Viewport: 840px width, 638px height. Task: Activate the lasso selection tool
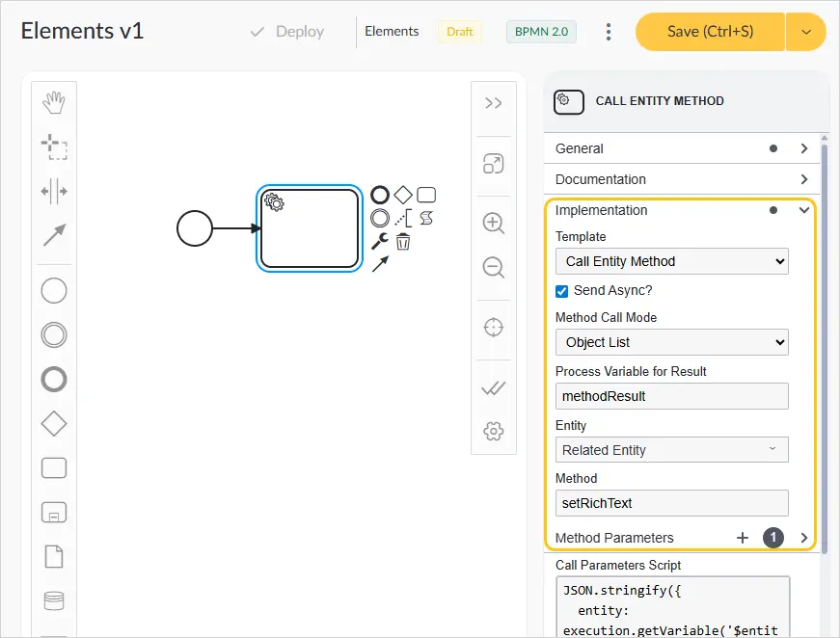54,146
